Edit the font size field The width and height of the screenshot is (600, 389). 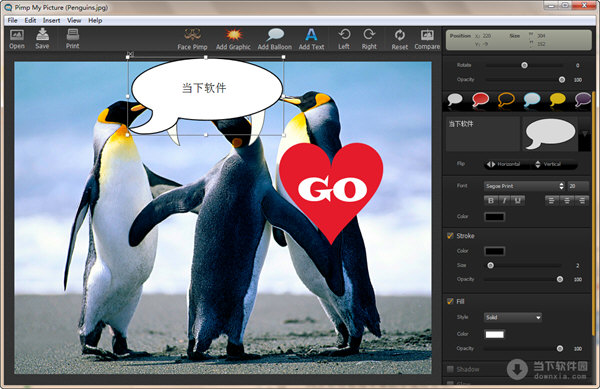(x=578, y=186)
